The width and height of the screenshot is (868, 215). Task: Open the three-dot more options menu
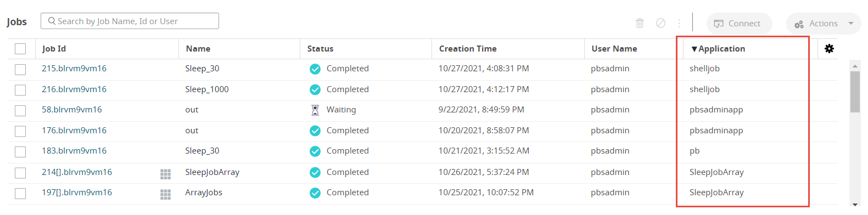(679, 23)
